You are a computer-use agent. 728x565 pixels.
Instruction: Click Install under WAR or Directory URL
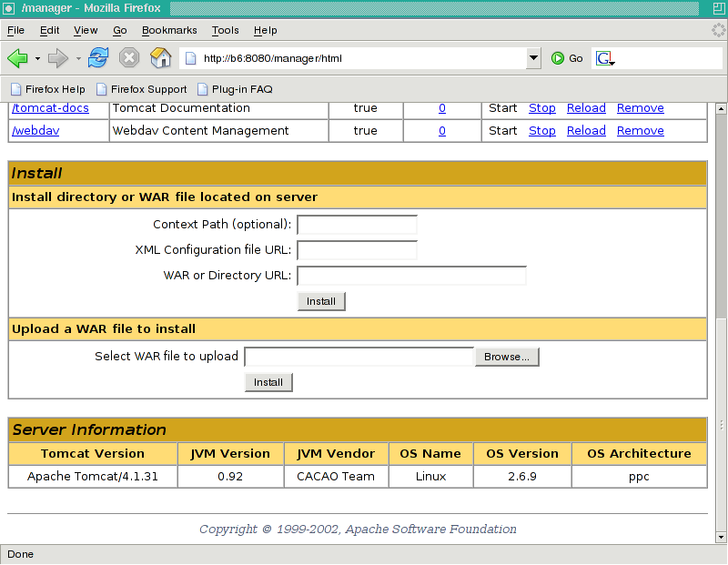tap(321, 301)
